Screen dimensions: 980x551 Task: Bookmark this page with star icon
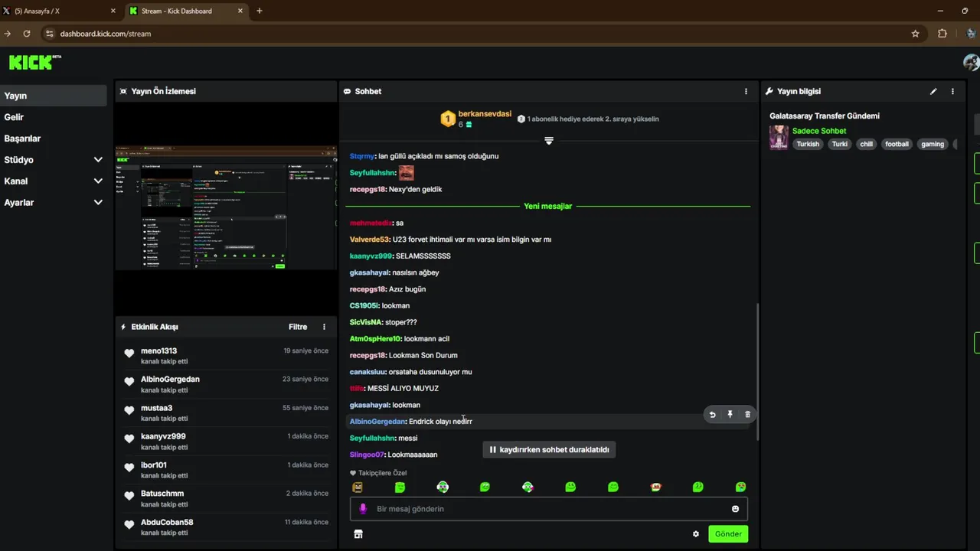[x=915, y=34]
